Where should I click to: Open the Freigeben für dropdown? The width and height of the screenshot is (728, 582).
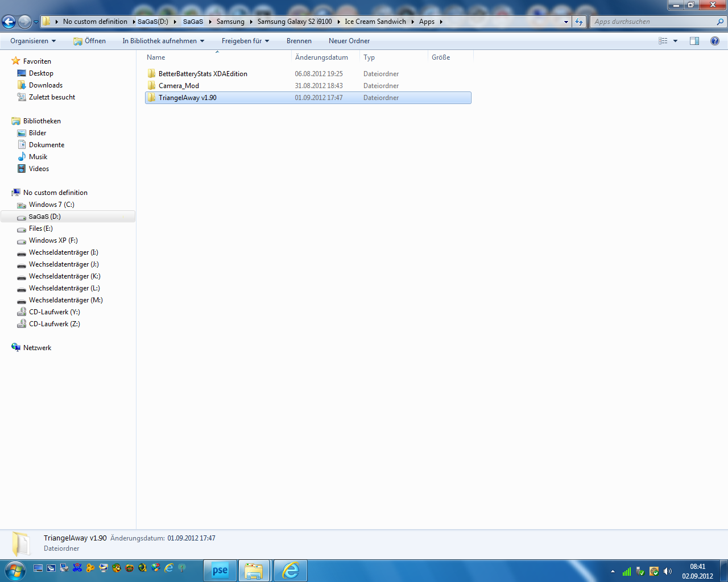(x=245, y=41)
